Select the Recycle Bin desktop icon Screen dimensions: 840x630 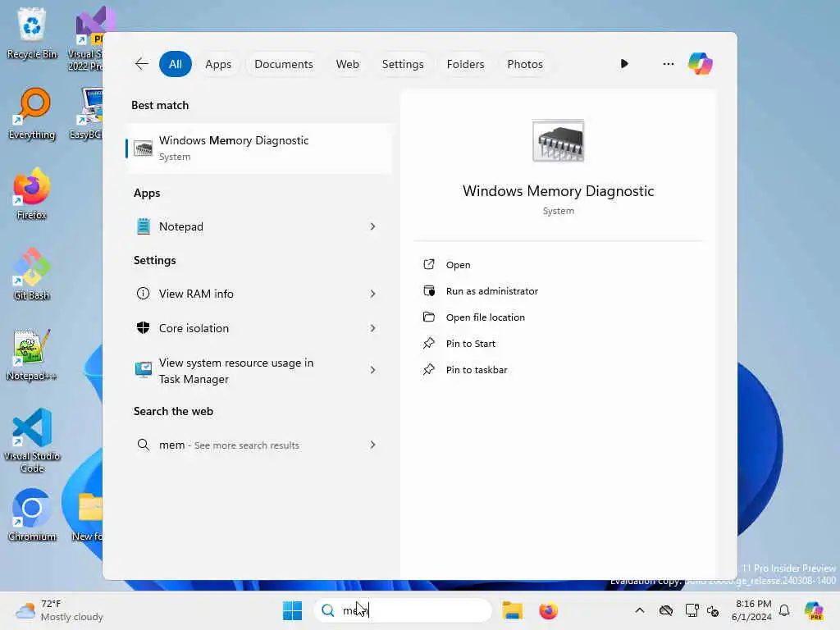pos(32,33)
